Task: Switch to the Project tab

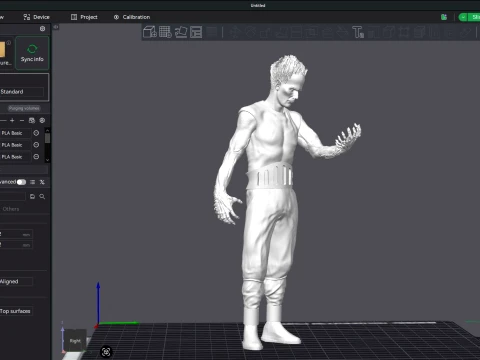Action: 84,17
